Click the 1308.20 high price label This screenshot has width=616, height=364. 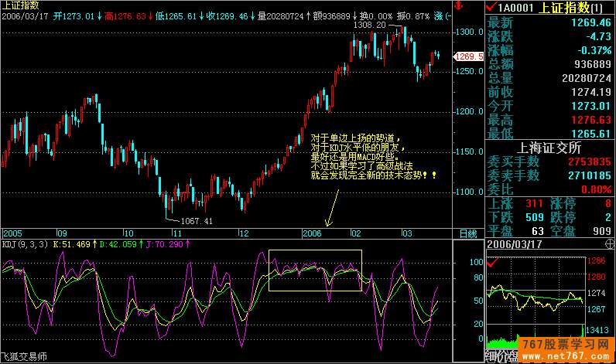click(369, 26)
